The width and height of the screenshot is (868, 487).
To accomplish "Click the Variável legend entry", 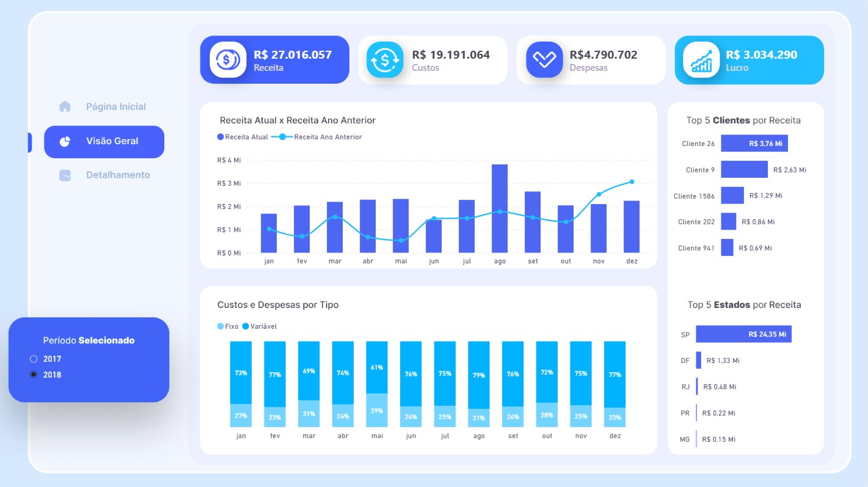I will coord(260,326).
